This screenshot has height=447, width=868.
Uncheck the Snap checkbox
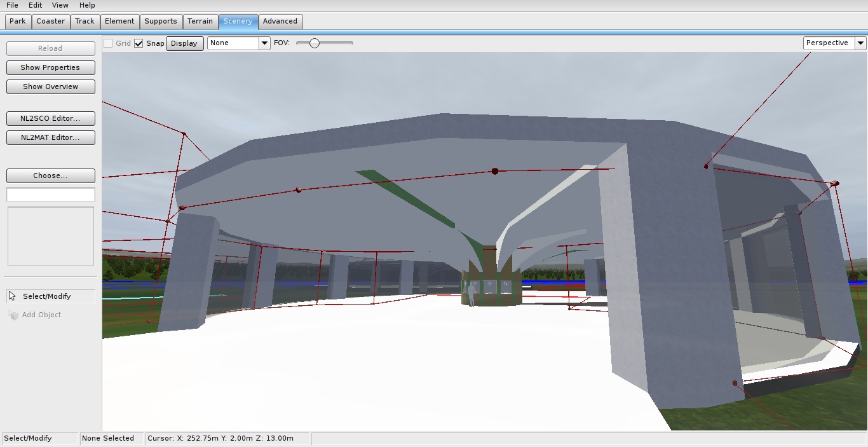(139, 43)
